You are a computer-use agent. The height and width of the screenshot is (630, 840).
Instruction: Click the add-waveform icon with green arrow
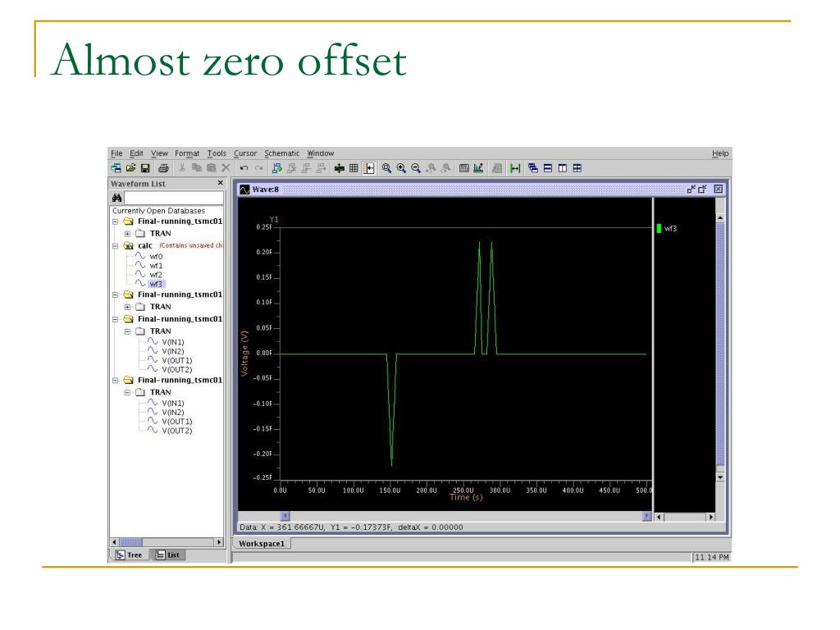pyautogui.click(x=277, y=168)
